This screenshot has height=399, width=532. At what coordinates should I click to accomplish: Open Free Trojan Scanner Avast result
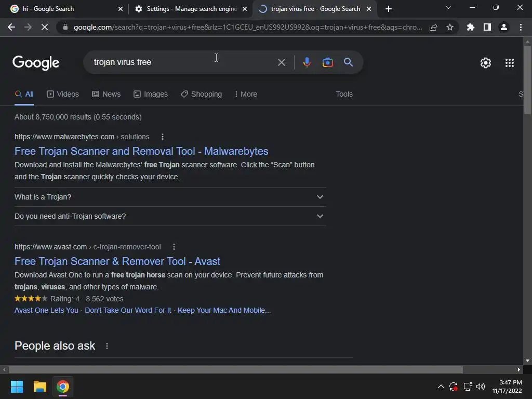click(x=117, y=262)
